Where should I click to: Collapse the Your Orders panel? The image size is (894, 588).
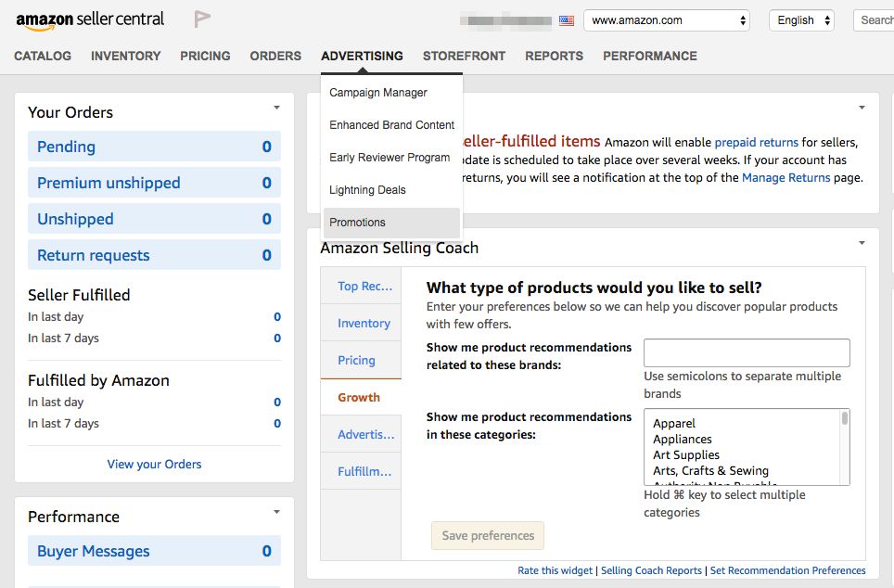pyautogui.click(x=275, y=108)
